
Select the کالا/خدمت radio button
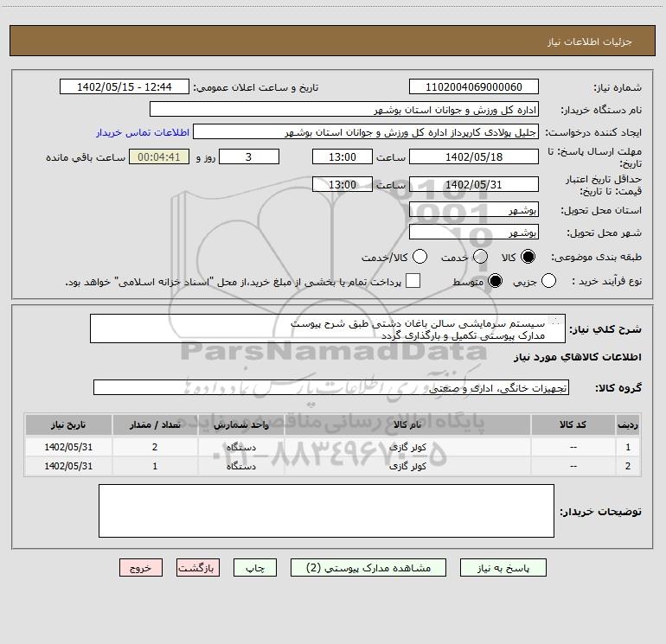click(419, 257)
